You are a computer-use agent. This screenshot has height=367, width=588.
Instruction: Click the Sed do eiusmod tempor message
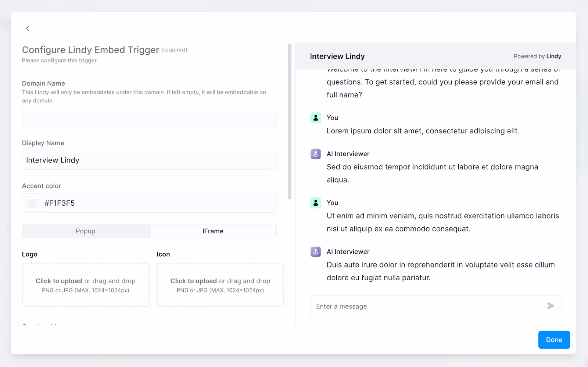(x=433, y=173)
